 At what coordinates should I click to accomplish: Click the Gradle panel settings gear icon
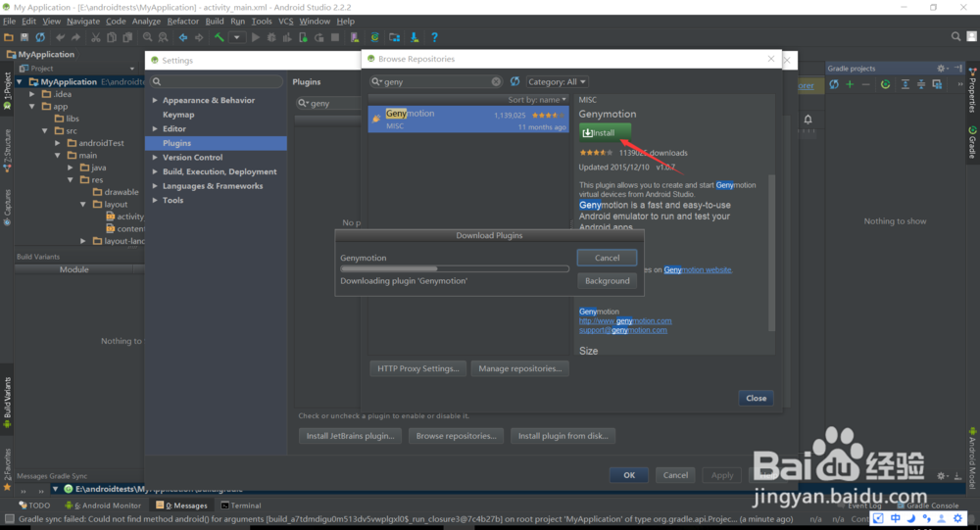coord(941,69)
